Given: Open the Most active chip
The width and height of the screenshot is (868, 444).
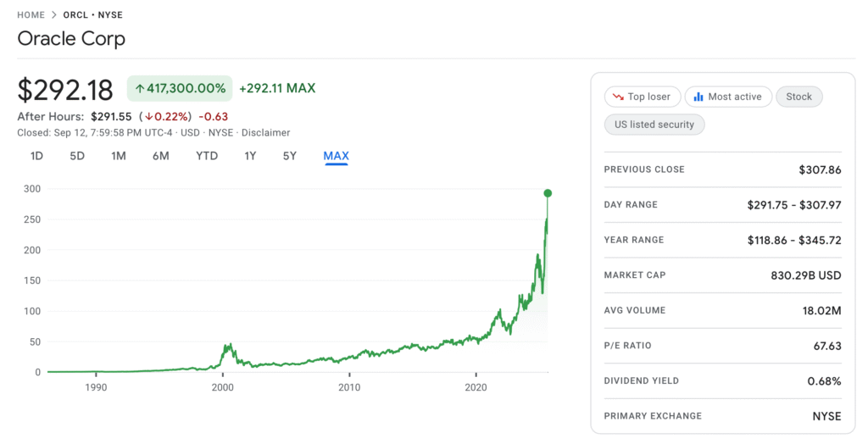Looking at the screenshot, I should (728, 97).
